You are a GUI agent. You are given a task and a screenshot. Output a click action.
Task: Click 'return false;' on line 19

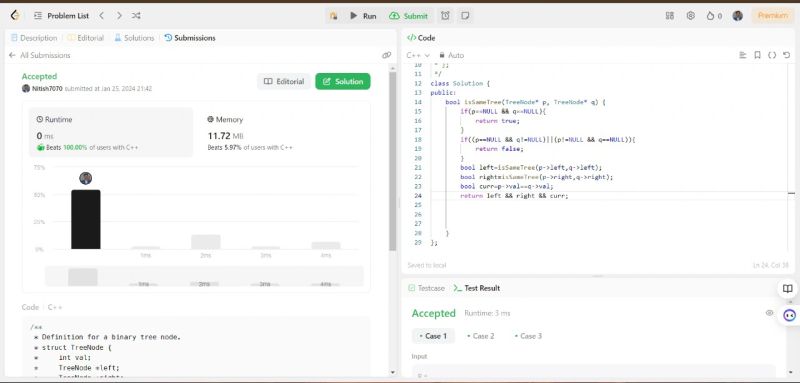click(499, 149)
